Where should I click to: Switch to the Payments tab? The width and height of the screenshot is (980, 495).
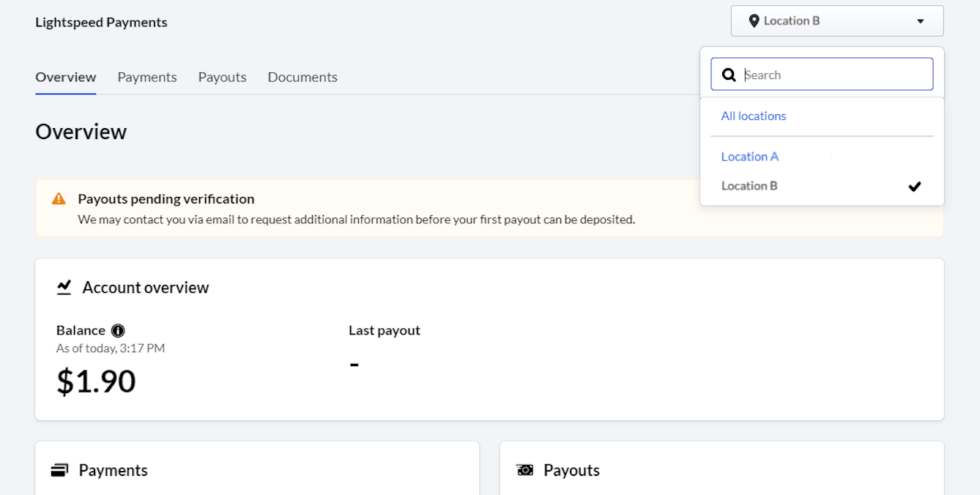tap(147, 77)
